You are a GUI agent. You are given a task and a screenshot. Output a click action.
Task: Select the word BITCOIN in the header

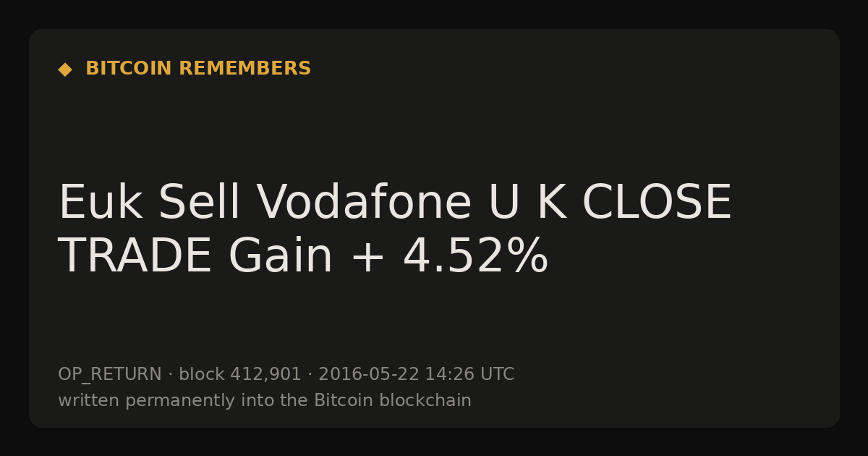(129, 69)
